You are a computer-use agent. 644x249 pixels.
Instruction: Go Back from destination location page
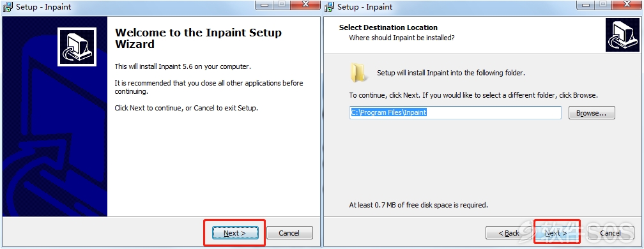pos(509,233)
